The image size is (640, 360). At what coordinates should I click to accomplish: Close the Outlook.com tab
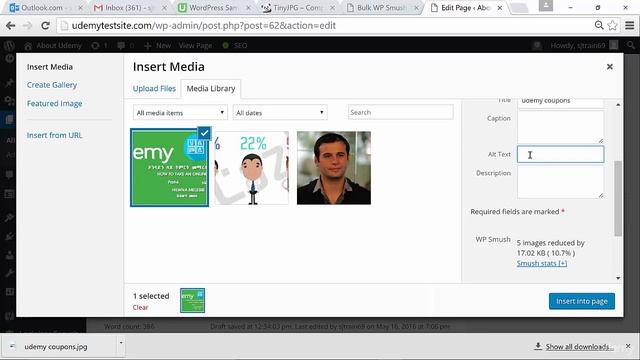pos(80,8)
